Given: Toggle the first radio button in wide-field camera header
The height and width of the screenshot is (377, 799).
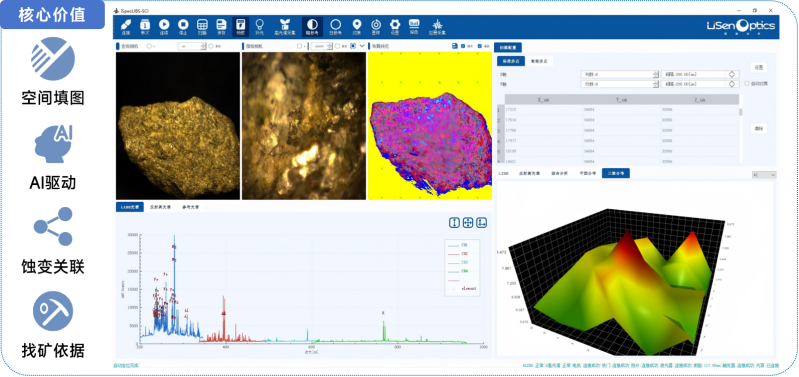Looking at the screenshot, I should [149, 46].
